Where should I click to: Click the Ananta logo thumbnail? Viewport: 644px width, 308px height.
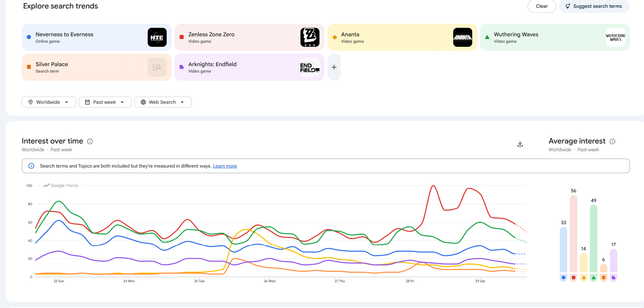point(463,37)
